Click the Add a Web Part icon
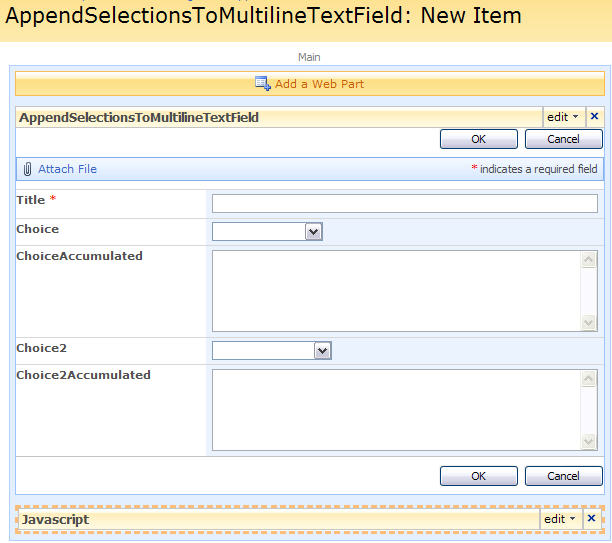The width and height of the screenshot is (612, 543). click(263, 84)
